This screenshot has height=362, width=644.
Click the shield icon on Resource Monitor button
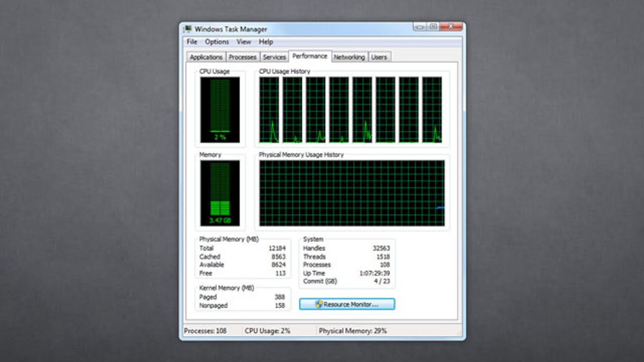319,304
